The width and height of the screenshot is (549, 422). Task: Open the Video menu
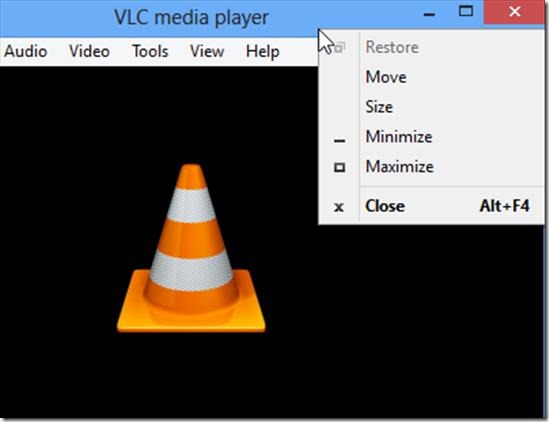(x=89, y=51)
